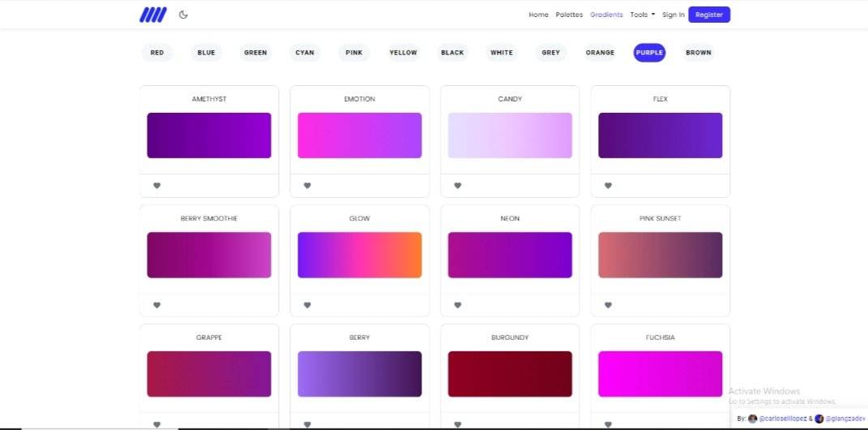Favorite the Glow gradient with its heart

coord(307,305)
